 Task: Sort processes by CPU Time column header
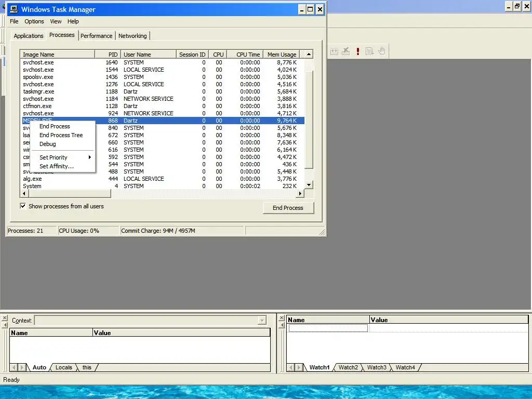245,54
